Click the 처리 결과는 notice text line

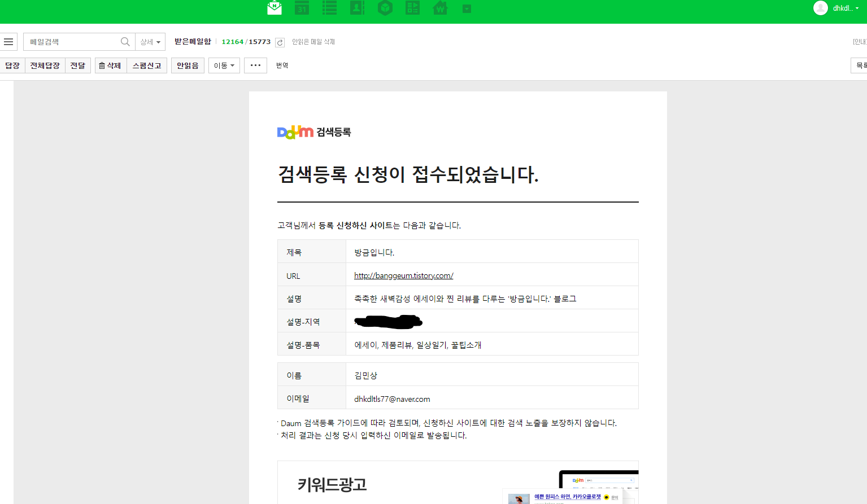(x=372, y=435)
